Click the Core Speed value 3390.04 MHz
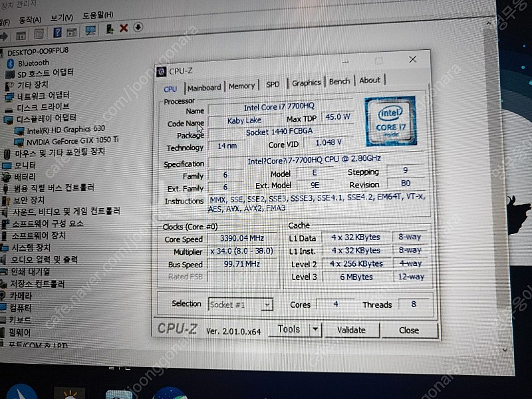Screen dimensions: 532x399 [x=242, y=238]
